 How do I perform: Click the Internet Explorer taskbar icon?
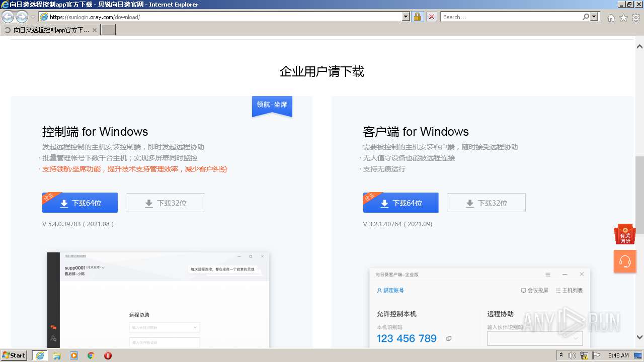click(40, 355)
